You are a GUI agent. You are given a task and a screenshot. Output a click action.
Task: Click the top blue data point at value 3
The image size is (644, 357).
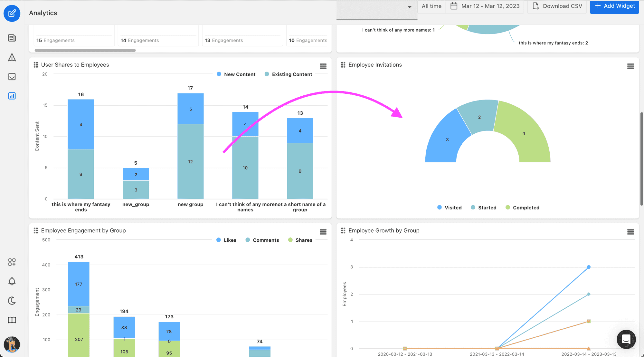589,267
